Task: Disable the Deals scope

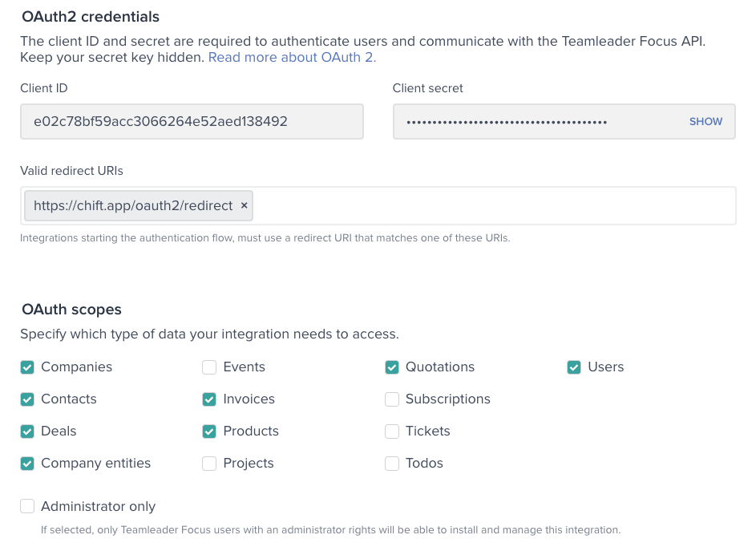Action: pos(27,431)
